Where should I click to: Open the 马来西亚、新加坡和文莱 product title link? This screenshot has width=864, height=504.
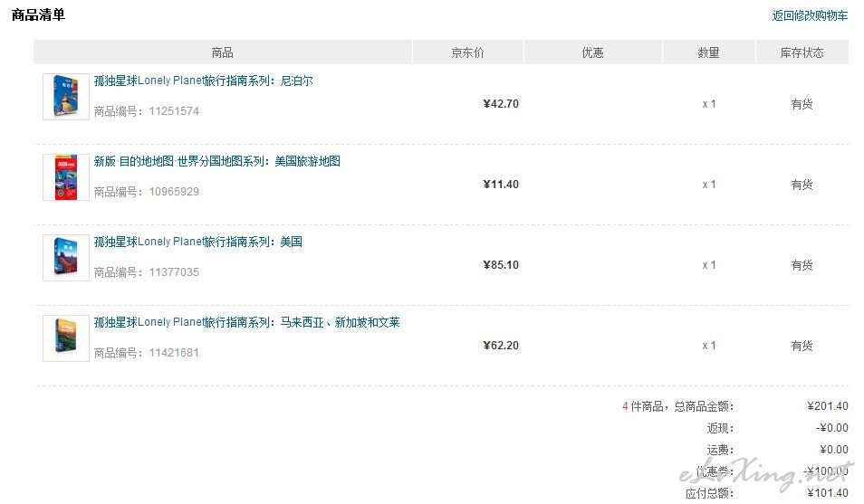(247, 322)
